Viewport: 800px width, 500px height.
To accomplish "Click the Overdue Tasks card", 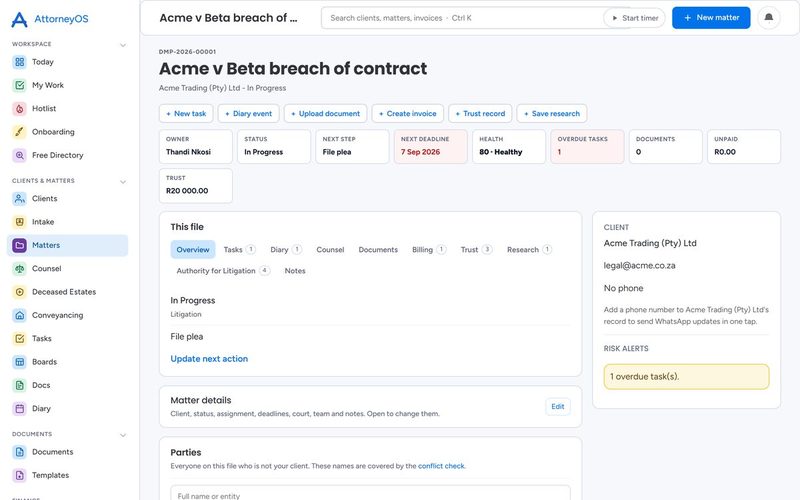I will [587, 146].
